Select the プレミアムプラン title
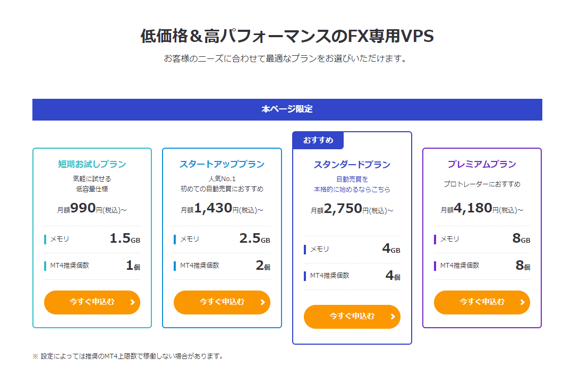Viewport: 588px width, 384px height. [x=482, y=164]
